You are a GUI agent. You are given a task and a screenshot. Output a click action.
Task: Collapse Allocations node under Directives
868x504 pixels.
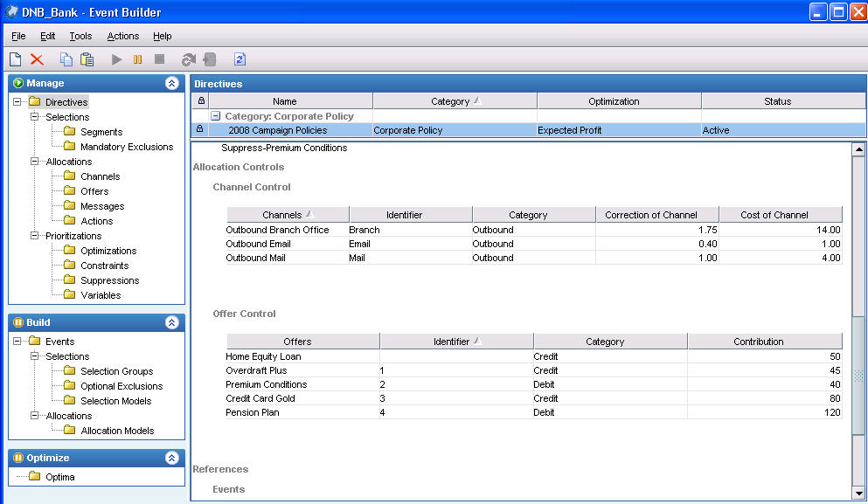34,161
